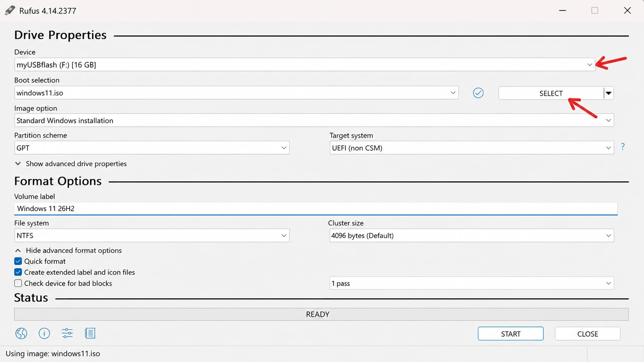Open the Partition scheme GPT dropdown
644x362 pixels.
tap(152, 148)
